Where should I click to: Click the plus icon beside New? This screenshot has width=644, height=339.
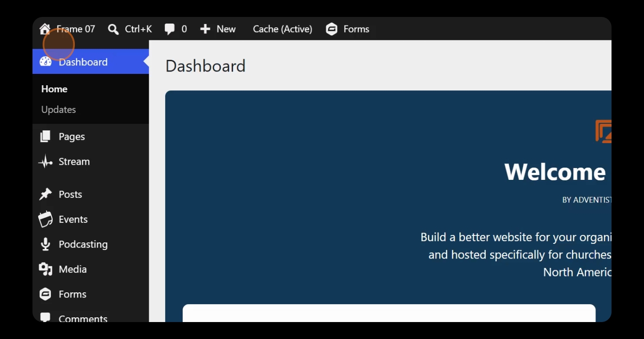205,29
